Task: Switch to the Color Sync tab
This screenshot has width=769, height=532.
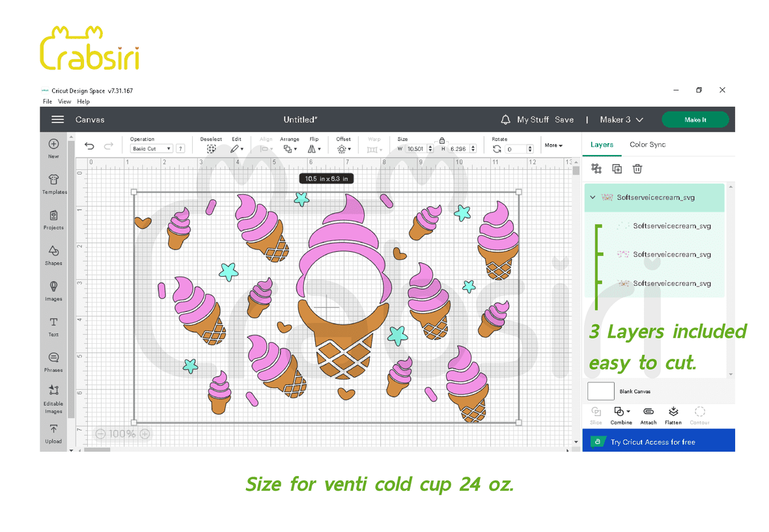Action: [x=647, y=145]
